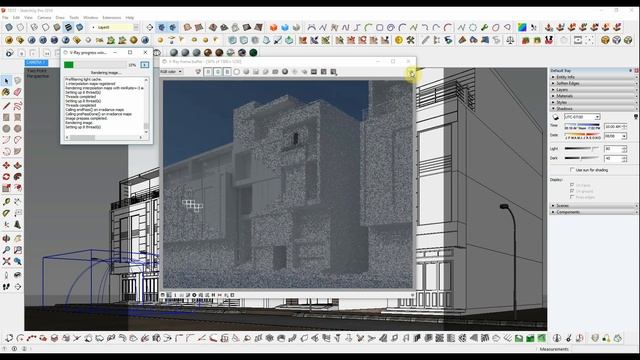Open the RGB color channel dropdown
This screenshot has height=360, width=640.
click(171, 72)
